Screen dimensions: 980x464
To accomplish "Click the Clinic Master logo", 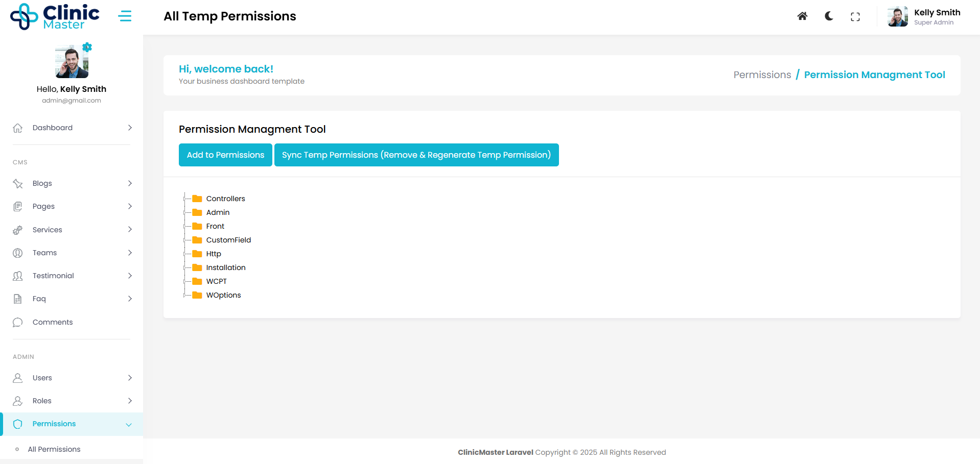I will [55, 17].
